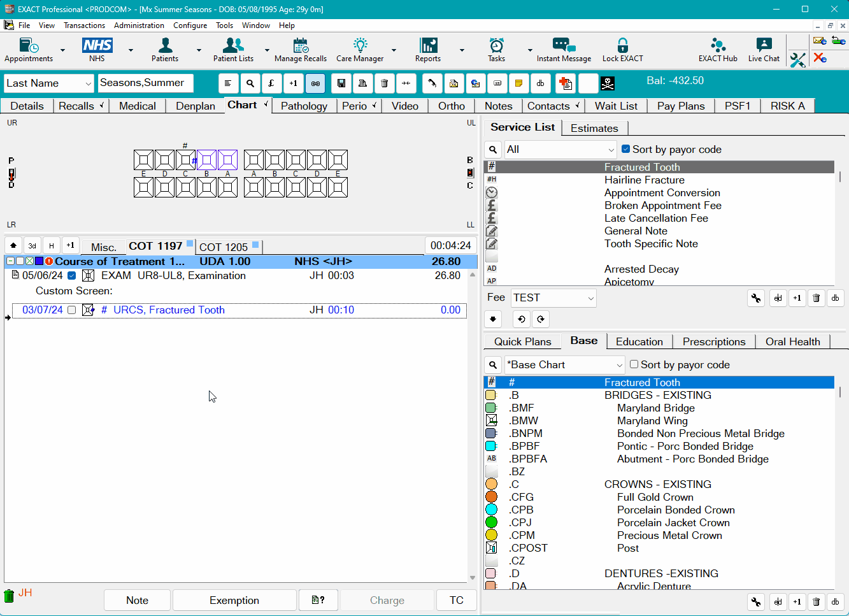This screenshot has height=616, width=849.
Task: Open the Last Name search field dropdown
Action: click(x=88, y=83)
